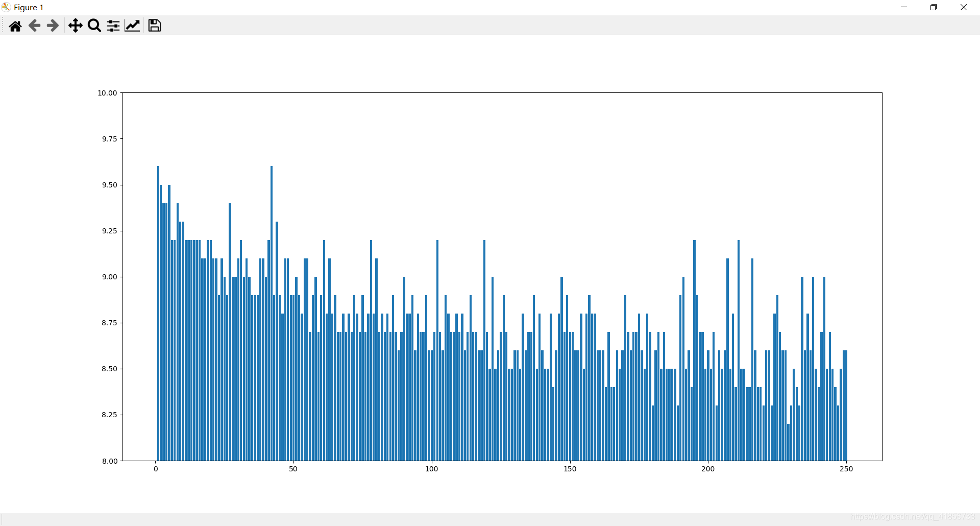The width and height of the screenshot is (980, 526).
Task: Click the y-axis label 9.75
Action: (x=109, y=139)
